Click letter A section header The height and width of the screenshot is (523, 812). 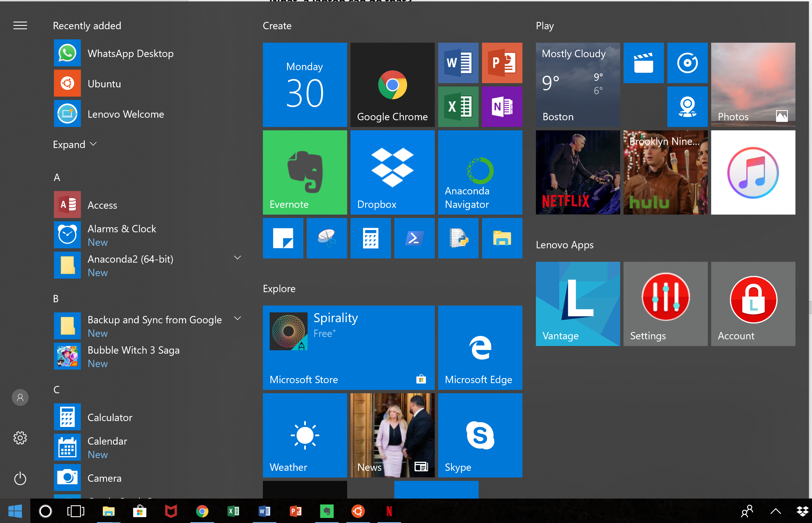pos(57,177)
